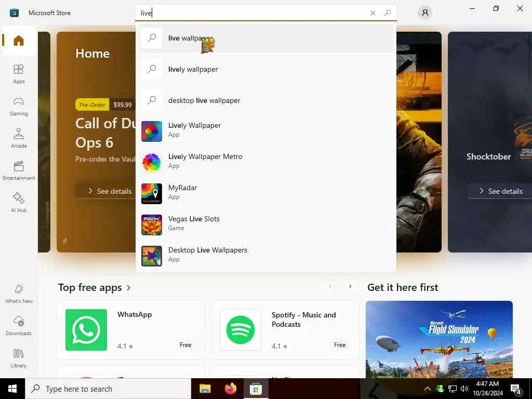
Task: Click the Free label on Spotify card
Action: point(340,345)
